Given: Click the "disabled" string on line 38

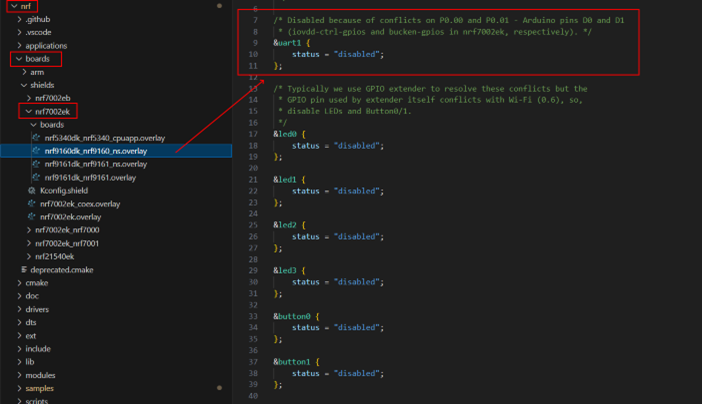Looking at the screenshot, I should pos(356,373).
